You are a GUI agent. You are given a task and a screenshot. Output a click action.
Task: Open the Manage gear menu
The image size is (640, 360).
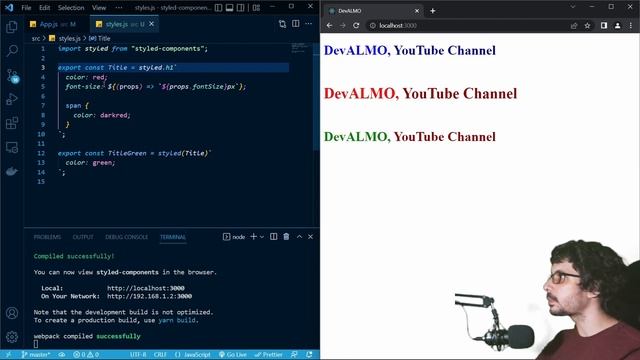click(x=12, y=337)
